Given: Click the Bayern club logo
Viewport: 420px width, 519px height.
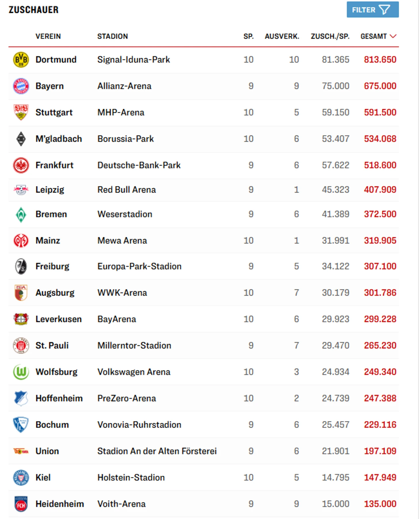Looking at the screenshot, I should point(21,86).
